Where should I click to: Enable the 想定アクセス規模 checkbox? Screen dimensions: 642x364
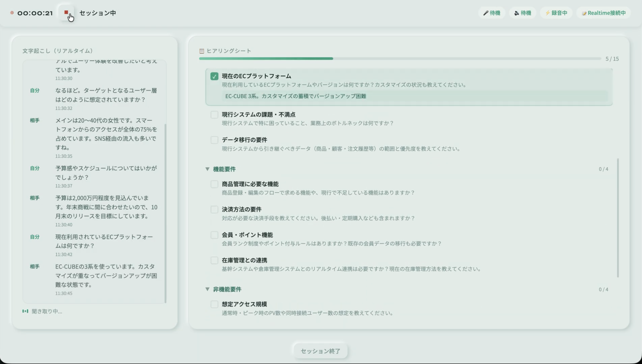click(214, 304)
